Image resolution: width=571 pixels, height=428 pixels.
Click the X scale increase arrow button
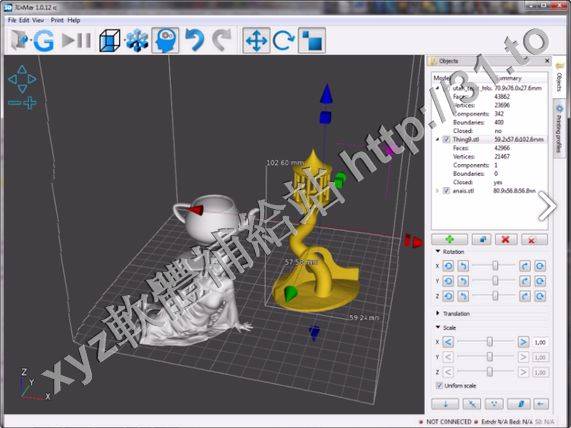point(523,342)
